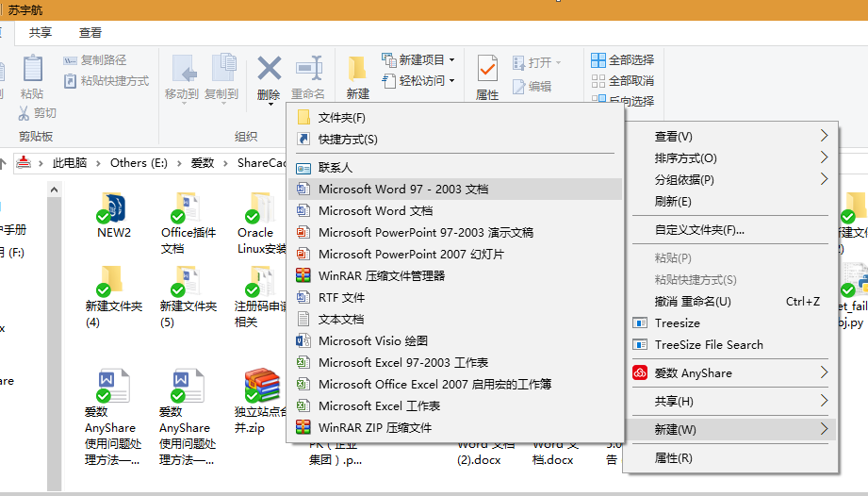The image size is (868, 496).
Task: Click the Paste (粘贴) clipboard icon
Action: (x=32, y=69)
